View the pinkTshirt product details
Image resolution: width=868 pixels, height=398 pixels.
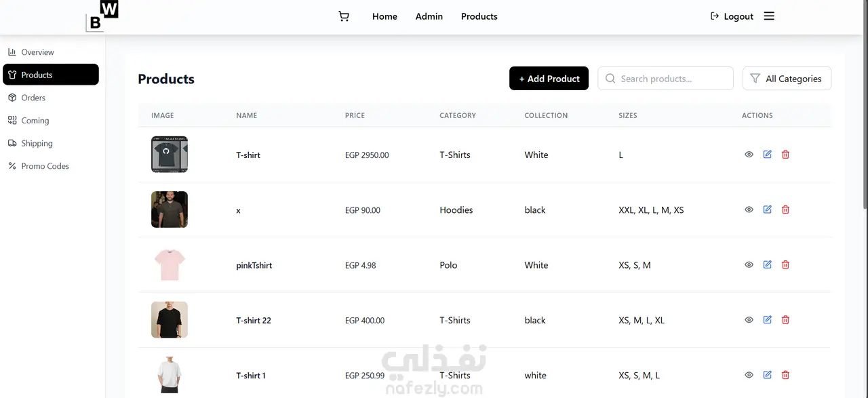(x=749, y=265)
